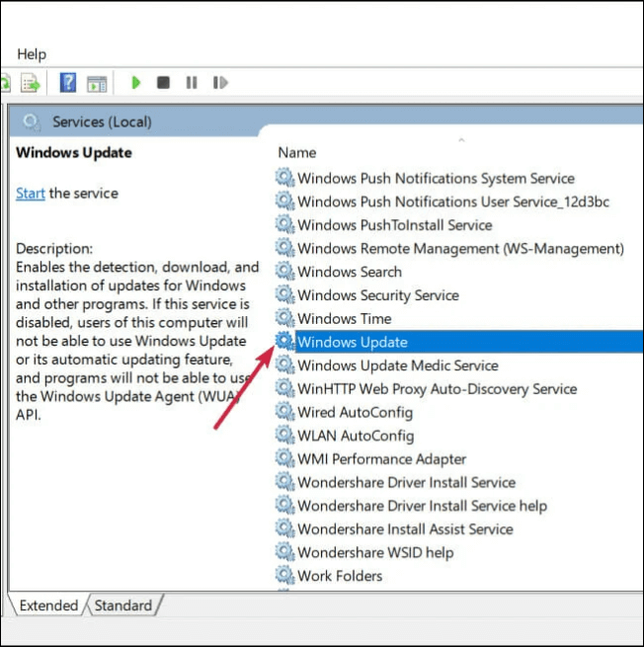Click the Pause Service icon
The width and height of the screenshot is (644, 647).
tap(192, 83)
